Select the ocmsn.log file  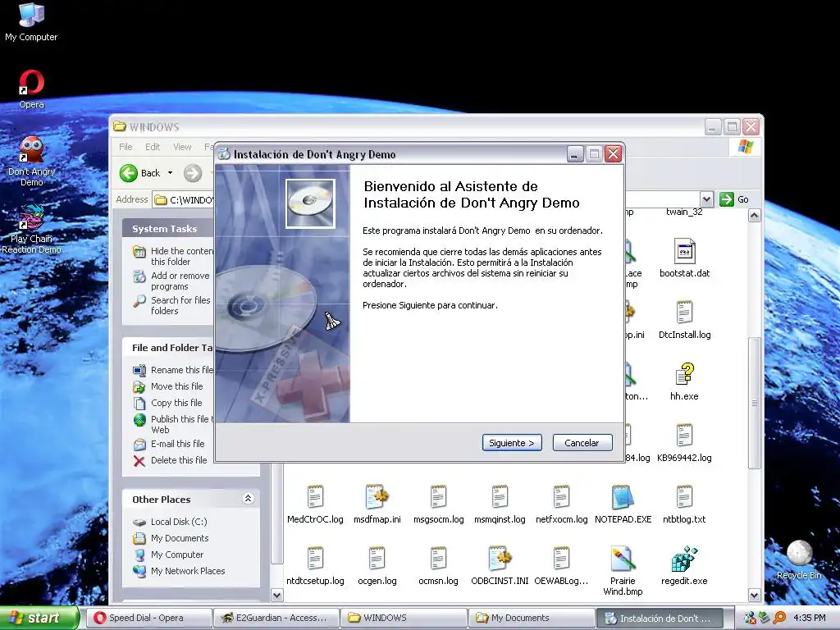[x=438, y=566]
